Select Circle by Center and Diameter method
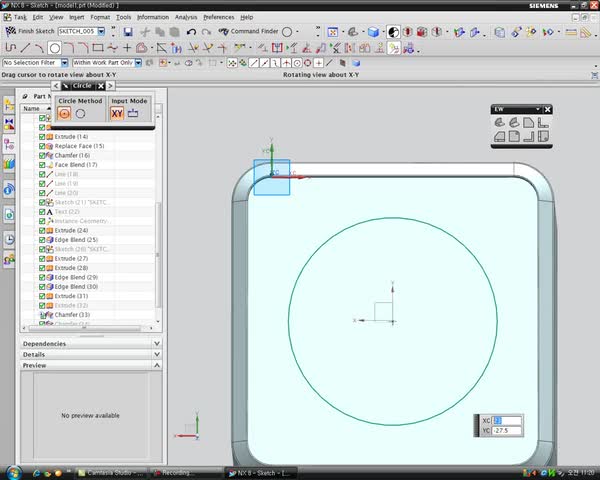This screenshot has width=600, height=480. (x=65, y=113)
